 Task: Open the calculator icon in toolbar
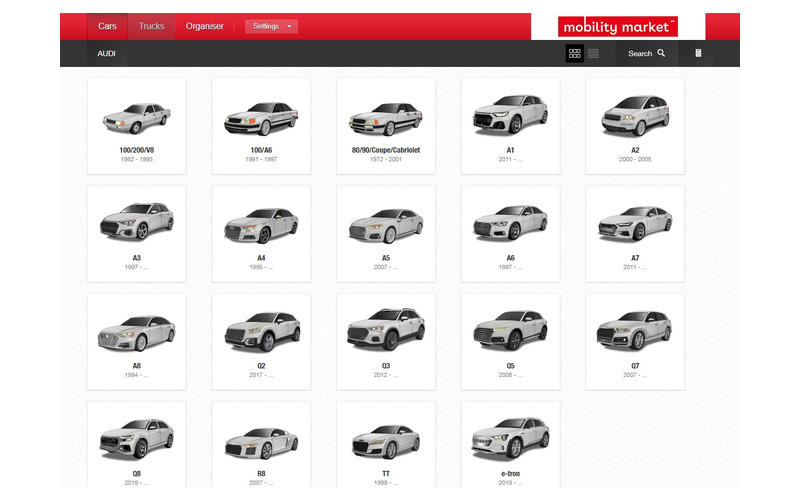(698, 54)
